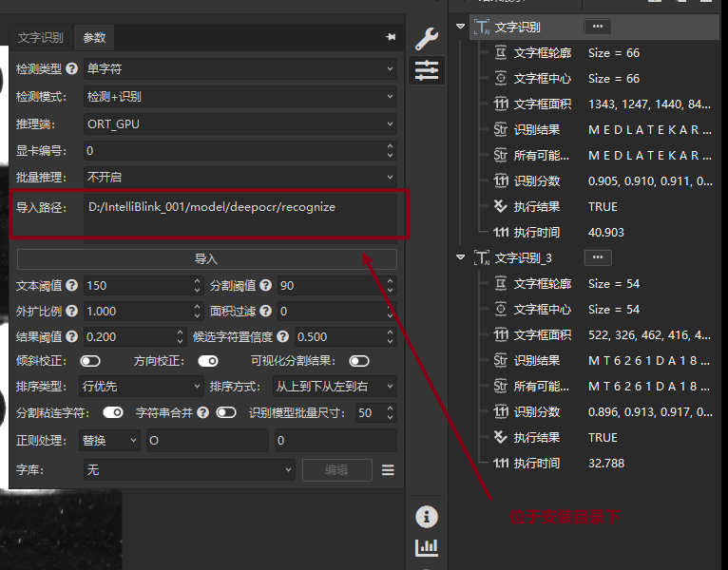This screenshot has height=570, width=728.
Task: Collapse the 文字识别 tree node
Action: (x=461, y=28)
